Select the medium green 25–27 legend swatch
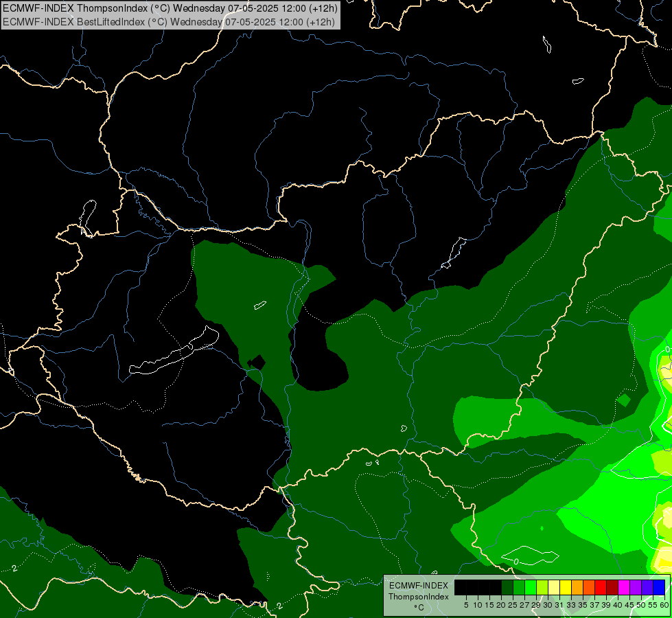This screenshot has width=672, height=618. point(519,587)
